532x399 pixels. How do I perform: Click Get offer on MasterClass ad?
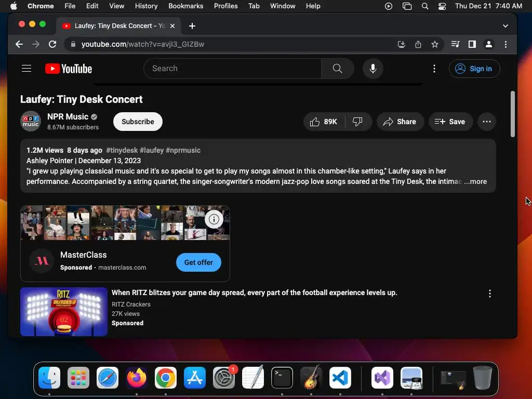pos(198,262)
